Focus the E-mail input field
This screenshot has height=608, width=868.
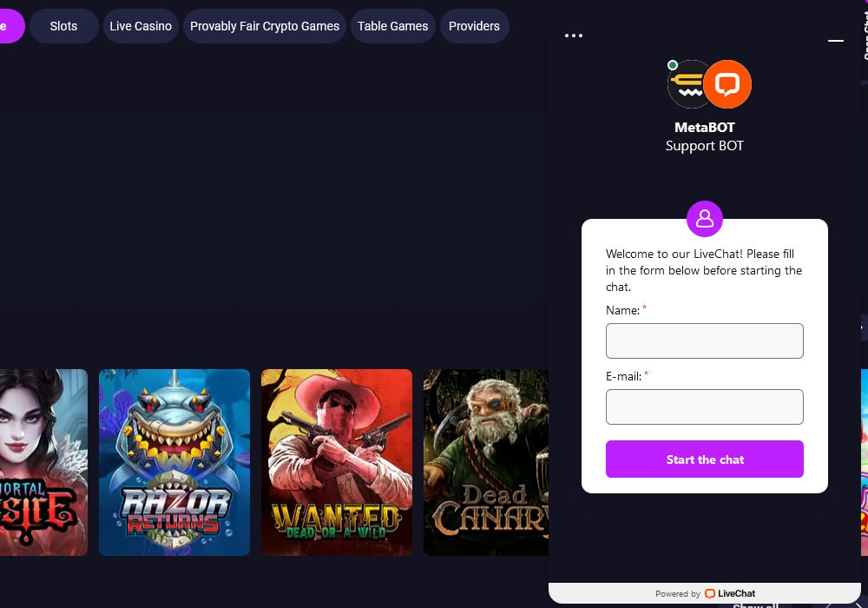705,407
